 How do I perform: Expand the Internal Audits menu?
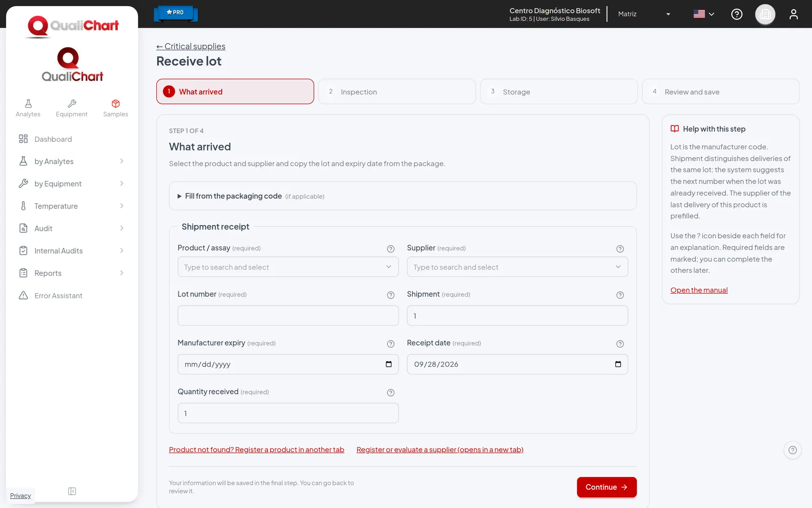(x=72, y=251)
